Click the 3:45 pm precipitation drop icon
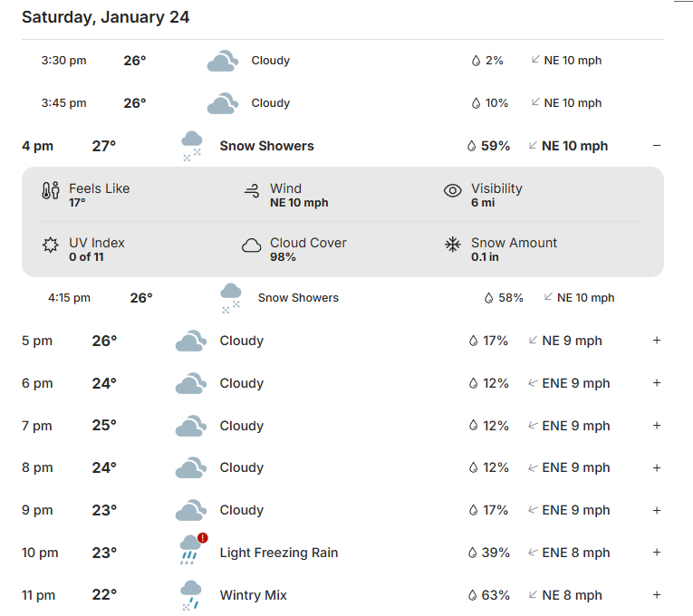The width and height of the screenshot is (693, 616). pyautogui.click(x=476, y=103)
